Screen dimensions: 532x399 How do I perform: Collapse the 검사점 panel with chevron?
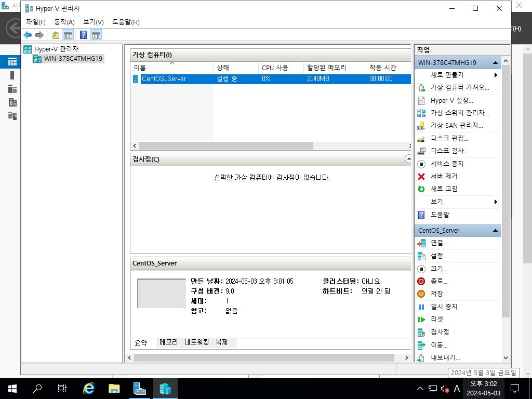(408, 159)
